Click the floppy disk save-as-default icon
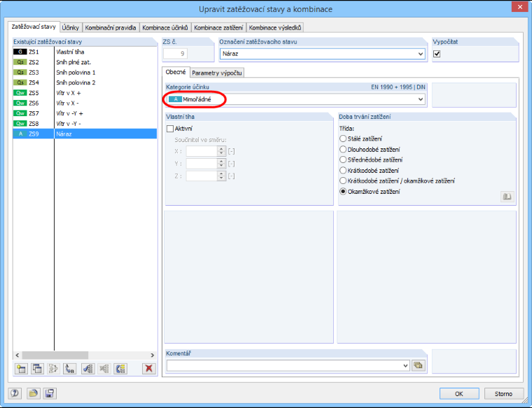Image resolution: width=532 pixels, height=408 pixels. tap(50, 393)
